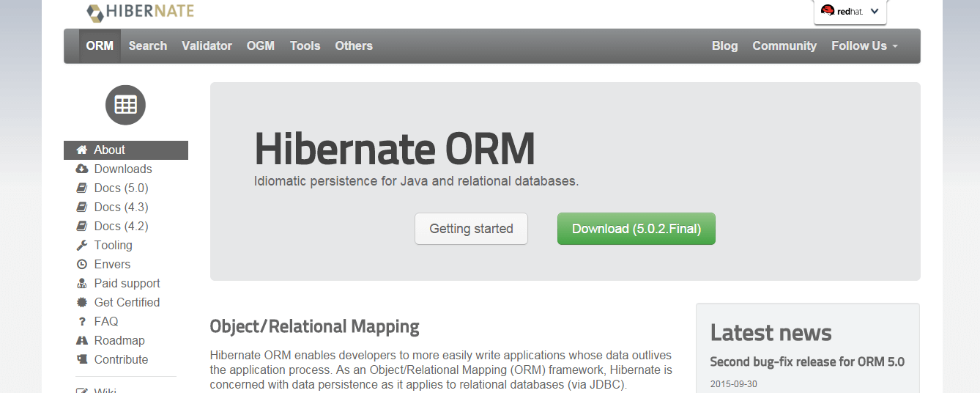Image resolution: width=980 pixels, height=393 pixels.
Task: Open the Envers sidebar link
Action: (x=112, y=264)
